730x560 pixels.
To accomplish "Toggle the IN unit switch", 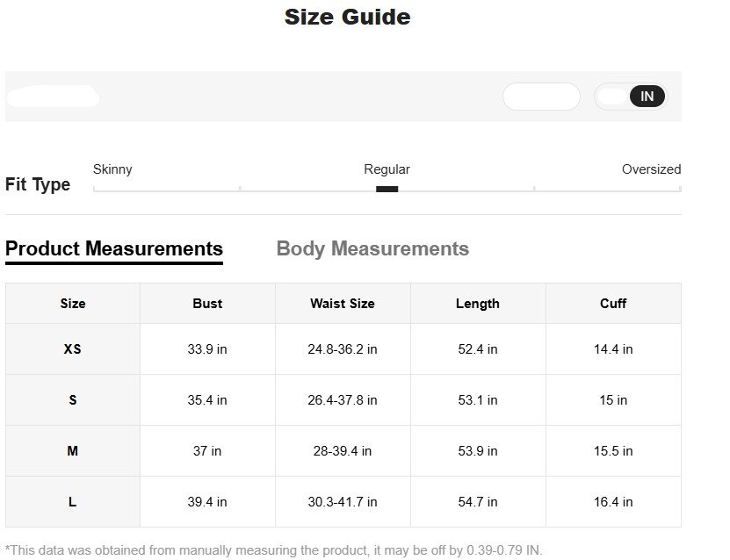I will tap(631, 97).
